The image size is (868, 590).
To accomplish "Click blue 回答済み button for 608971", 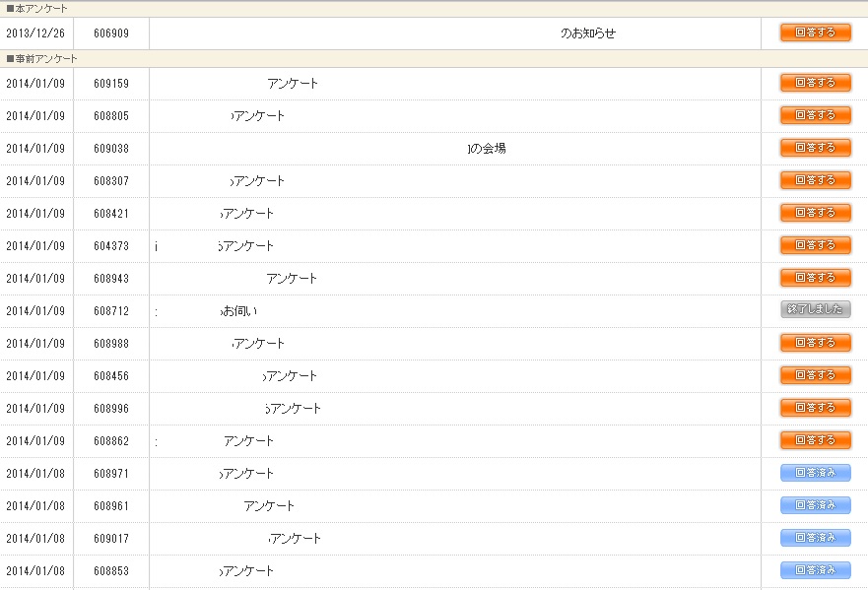I will point(815,473).
